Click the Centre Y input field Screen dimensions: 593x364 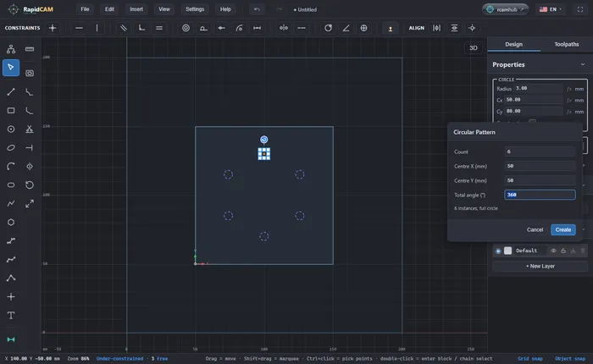coord(540,180)
